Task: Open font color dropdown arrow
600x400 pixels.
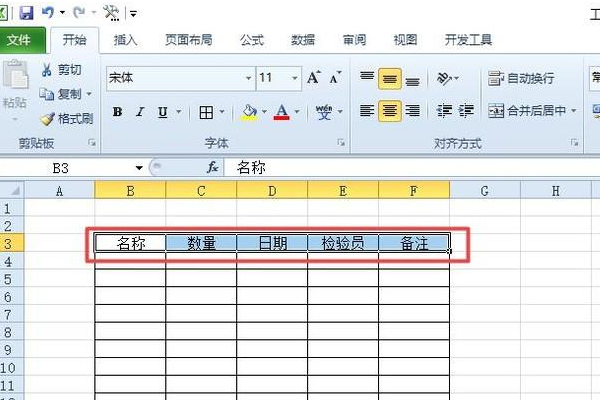Action: [297, 112]
